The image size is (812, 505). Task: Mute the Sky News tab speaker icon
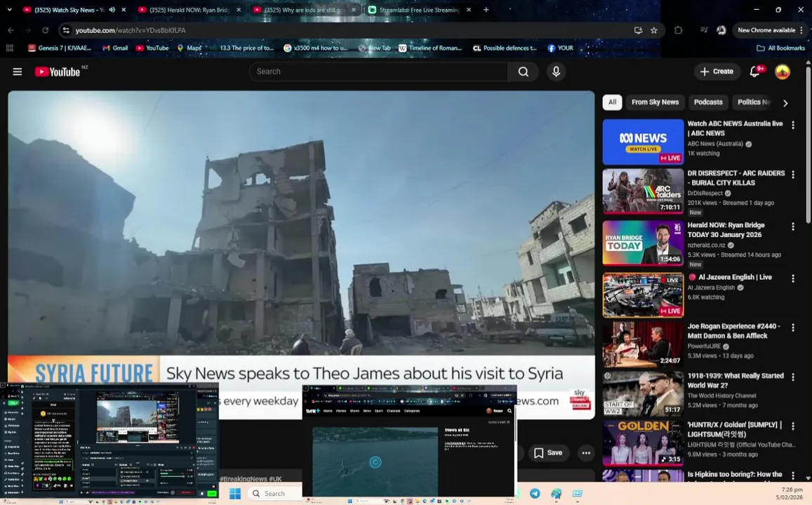112,9
